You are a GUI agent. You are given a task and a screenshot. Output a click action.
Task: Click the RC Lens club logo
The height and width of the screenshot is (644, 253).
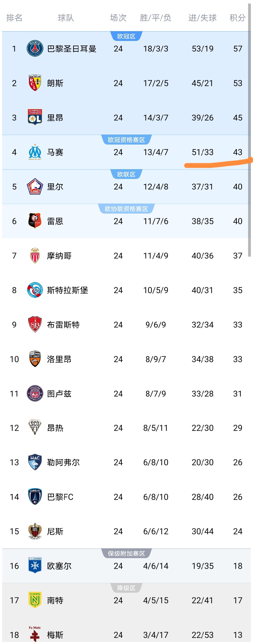click(35, 83)
